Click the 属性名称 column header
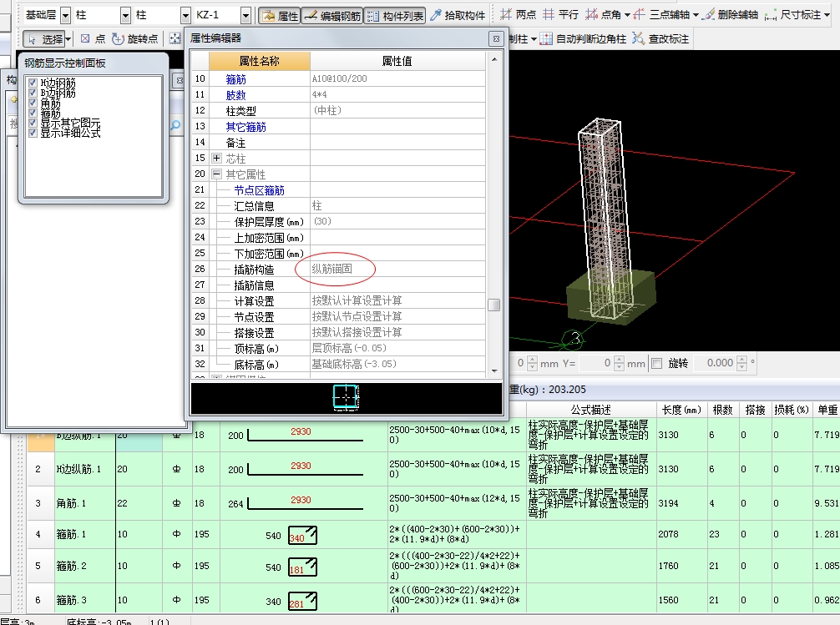The image size is (840, 625). (259, 61)
